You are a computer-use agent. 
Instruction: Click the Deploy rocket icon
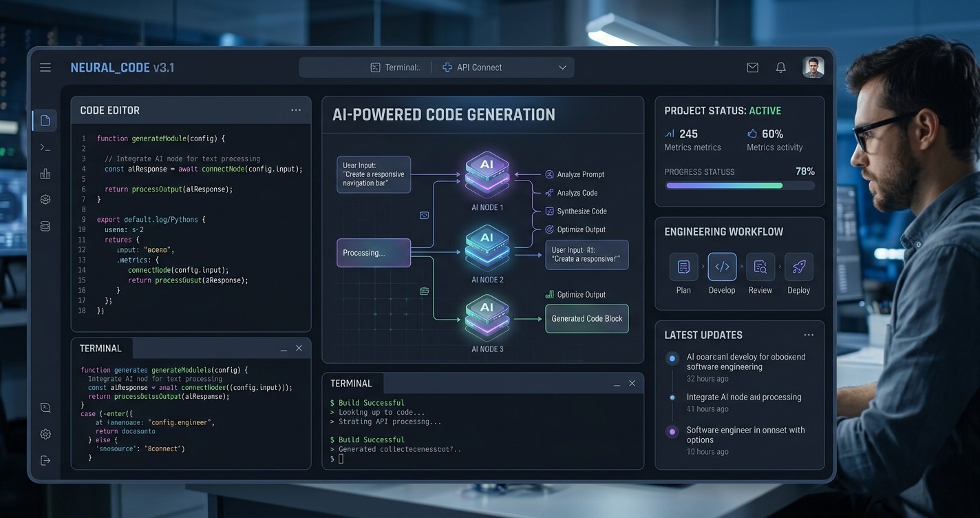point(799,267)
